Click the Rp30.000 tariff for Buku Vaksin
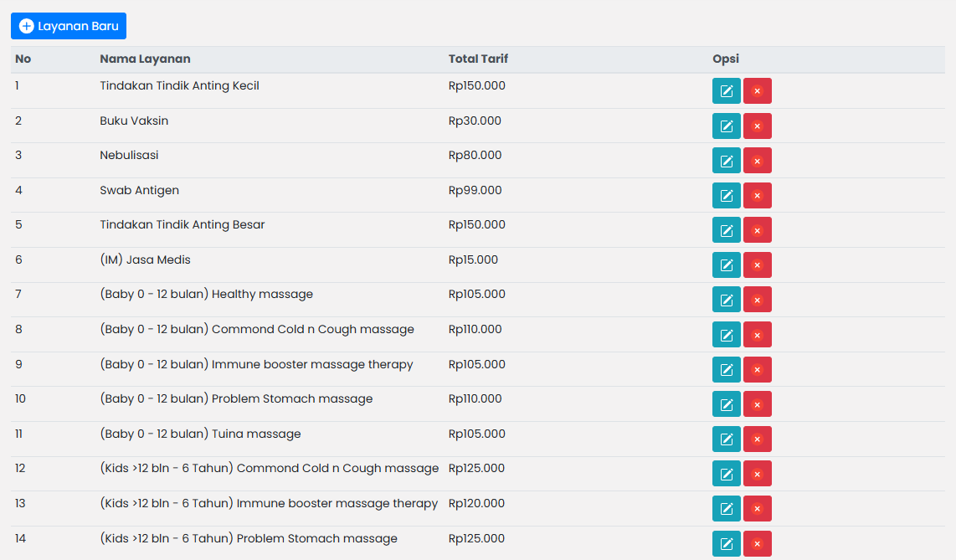 475,121
